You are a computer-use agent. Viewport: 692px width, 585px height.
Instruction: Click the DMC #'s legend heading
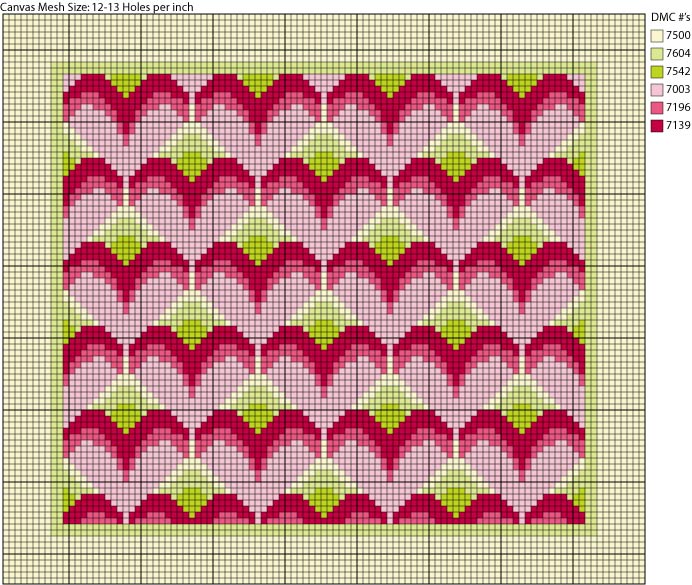[x=667, y=18]
